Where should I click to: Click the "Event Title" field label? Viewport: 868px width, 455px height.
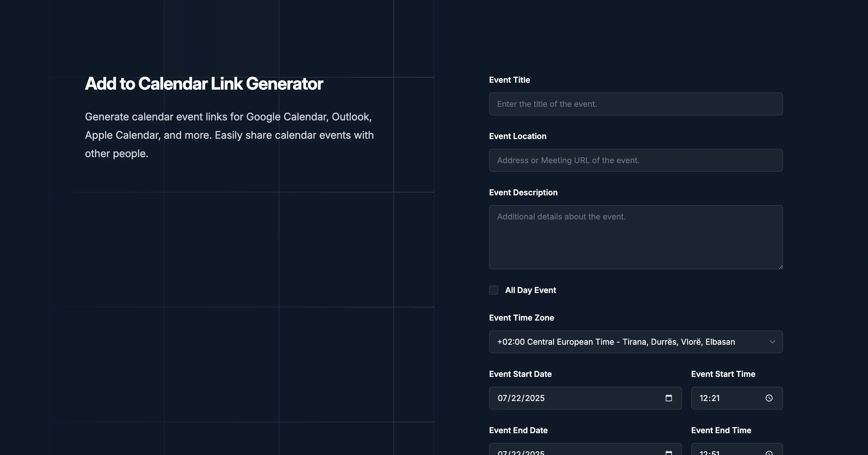coord(509,80)
